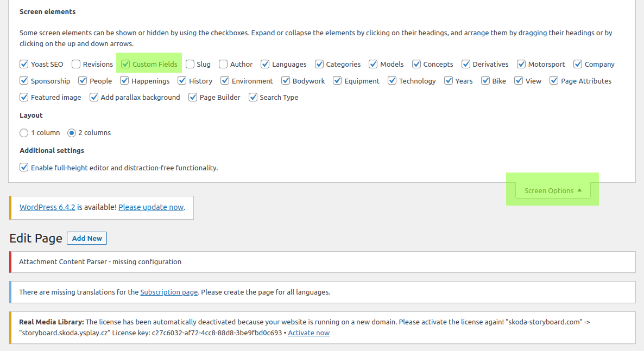Hide the Page Builder screen element
Viewport: 644px width, 351px height.
[x=193, y=97]
